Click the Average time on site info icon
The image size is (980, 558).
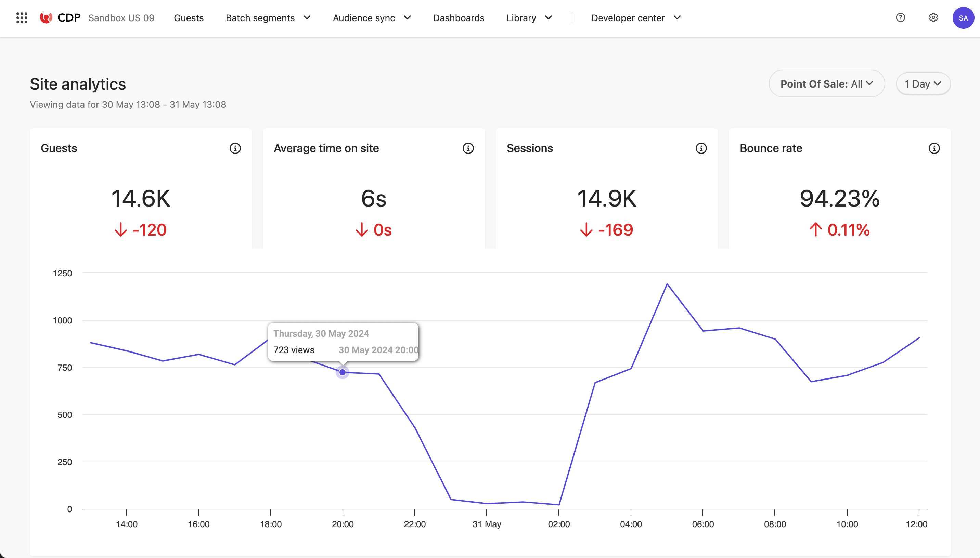click(468, 149)
